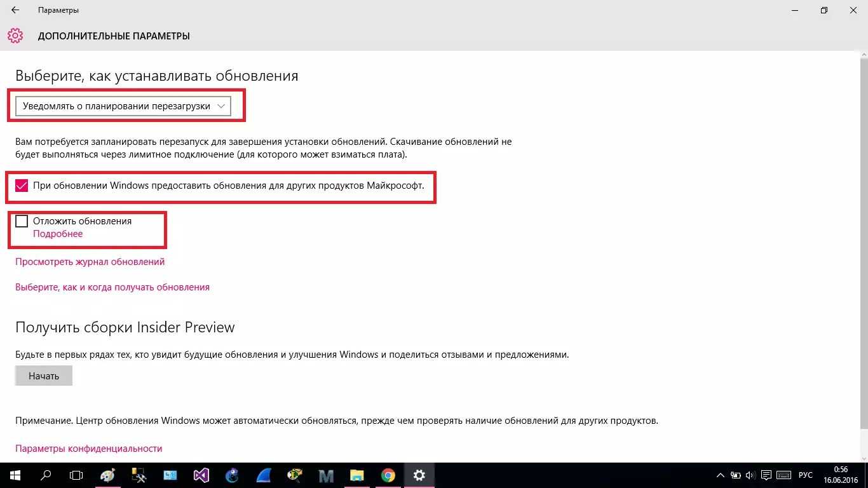
Task: Open the light-blue window app on taskbar
Action: pyautogui.click(x=170, y=475)
